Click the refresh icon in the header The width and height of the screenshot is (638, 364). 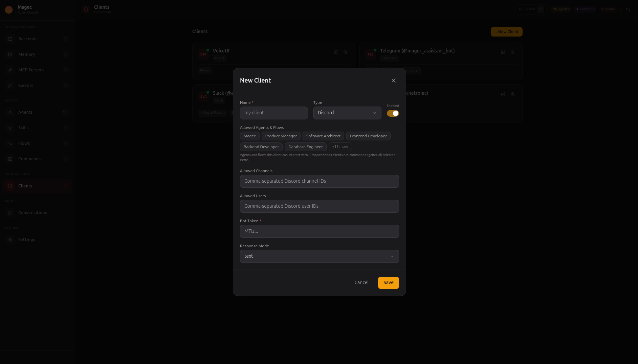[628, 9]
